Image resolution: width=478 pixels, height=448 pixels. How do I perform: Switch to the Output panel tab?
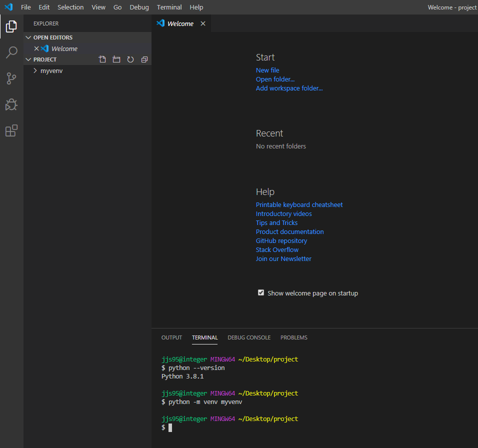[x=171, y=337]
